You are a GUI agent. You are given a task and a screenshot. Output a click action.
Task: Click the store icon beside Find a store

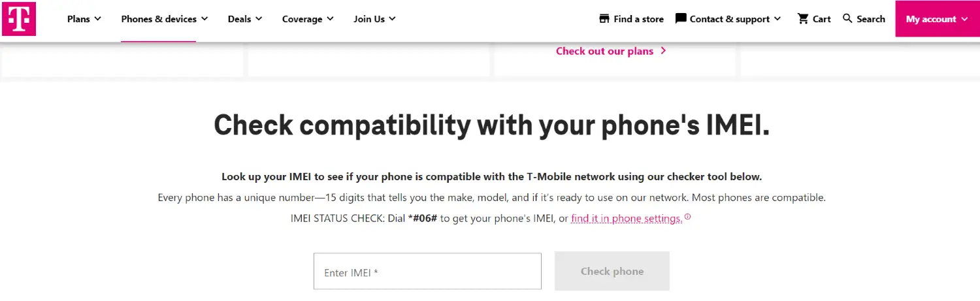coord(604,19)
